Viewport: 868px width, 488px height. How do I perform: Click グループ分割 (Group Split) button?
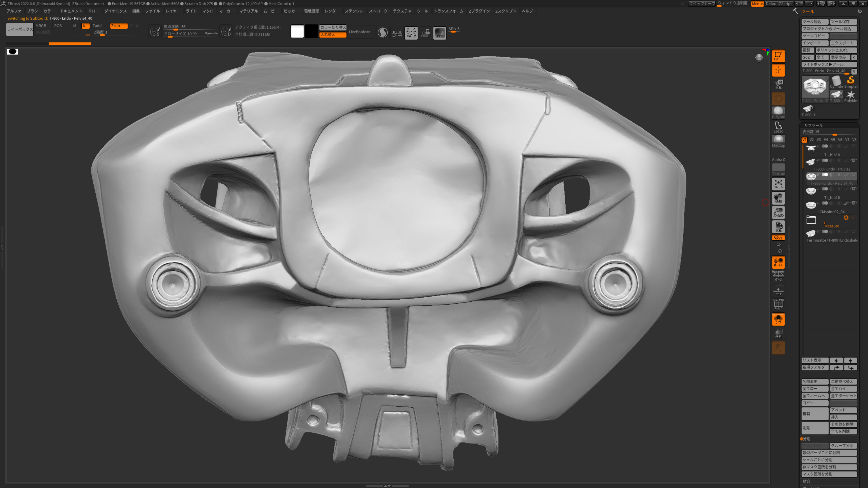click(843, 446)
